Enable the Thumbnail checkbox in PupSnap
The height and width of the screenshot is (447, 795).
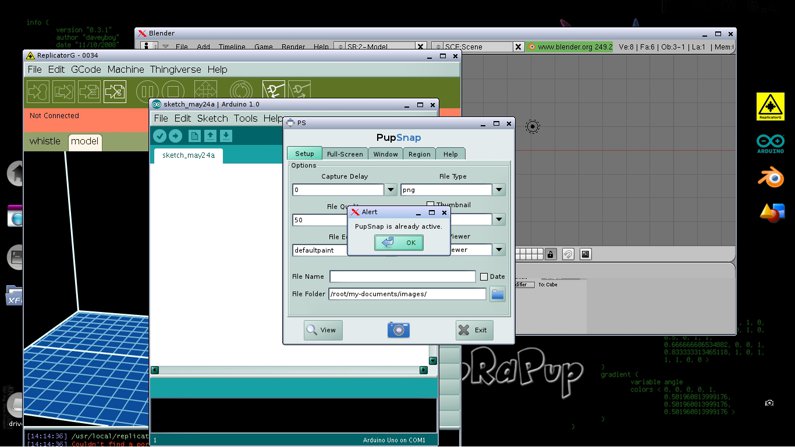pyautogui.click(x=430, y=204)
